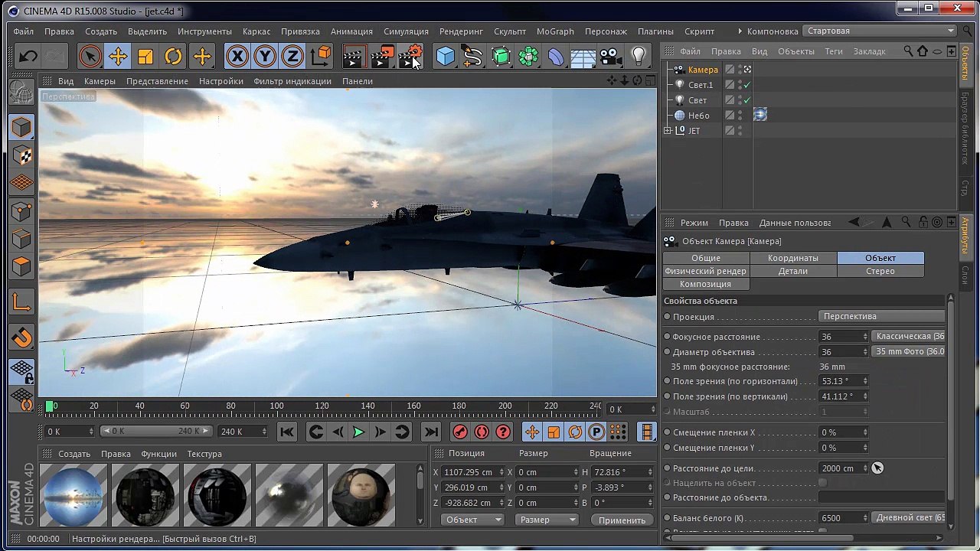Viewport: 980px width, 551px height.
Task: Open the spline pen tool
Action: coord(473,56)
